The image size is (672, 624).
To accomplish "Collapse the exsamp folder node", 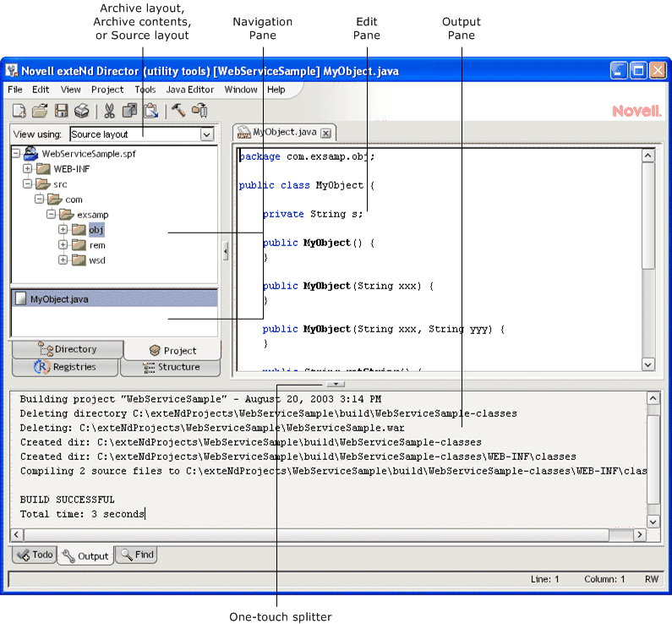I will [x=51, y=214].
